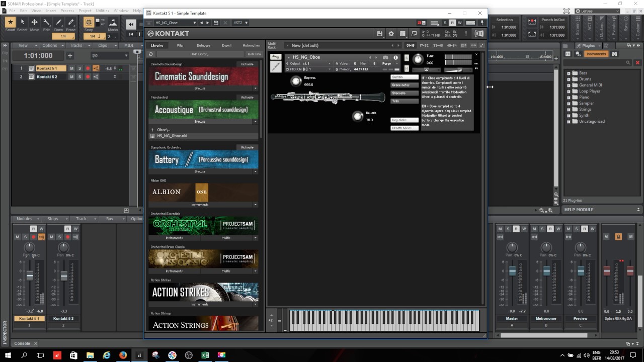Switch to Kontakt Database tab

(203, 45)
